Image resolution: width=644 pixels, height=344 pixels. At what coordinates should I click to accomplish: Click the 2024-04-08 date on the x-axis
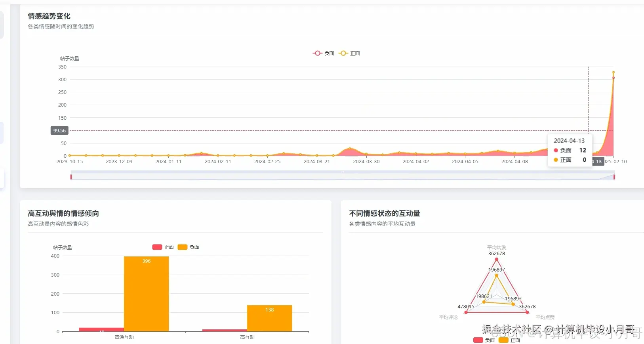515,161
